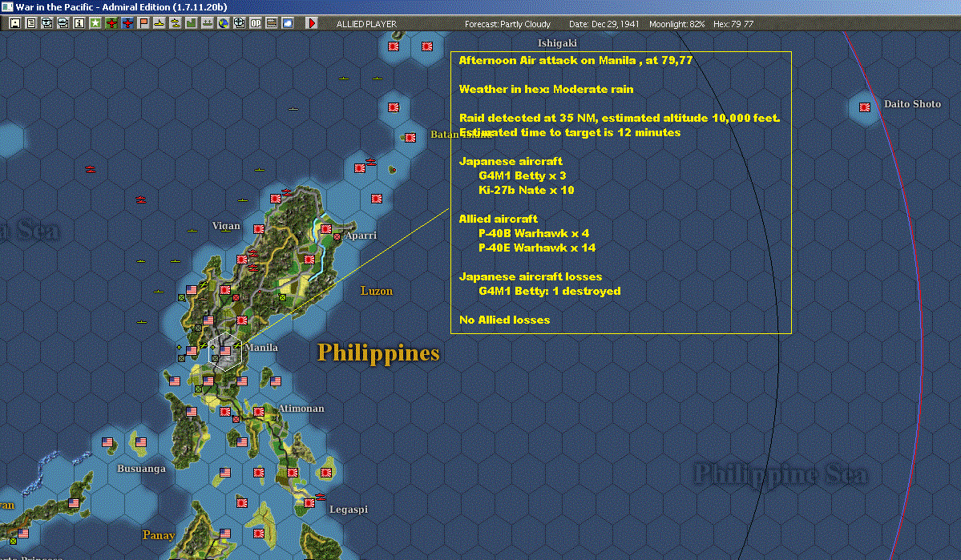Click the ALLIED PLAYER status text
This screenshot has width=961, height=560.
coord(366,24)
